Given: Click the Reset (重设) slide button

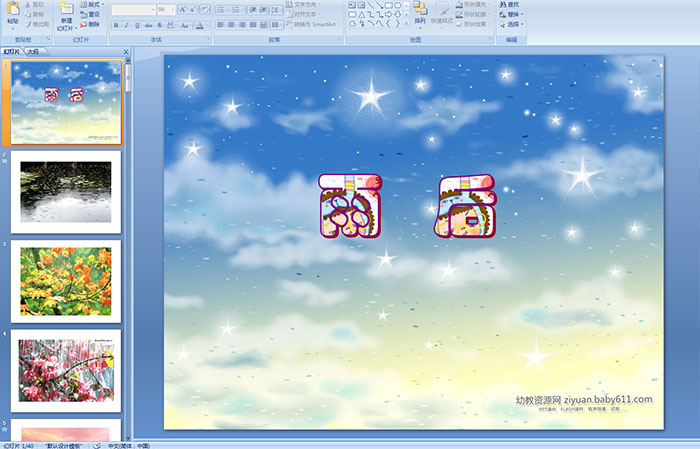Looking at the screenshot, I should pos(90,14).
